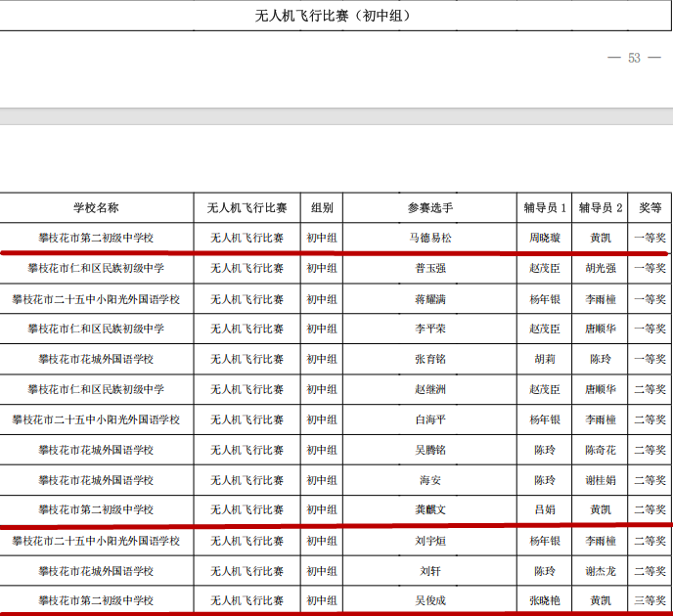Click the 学校名称 column header
The width and height of the screenshot is (673, 616).
(96, 208)
